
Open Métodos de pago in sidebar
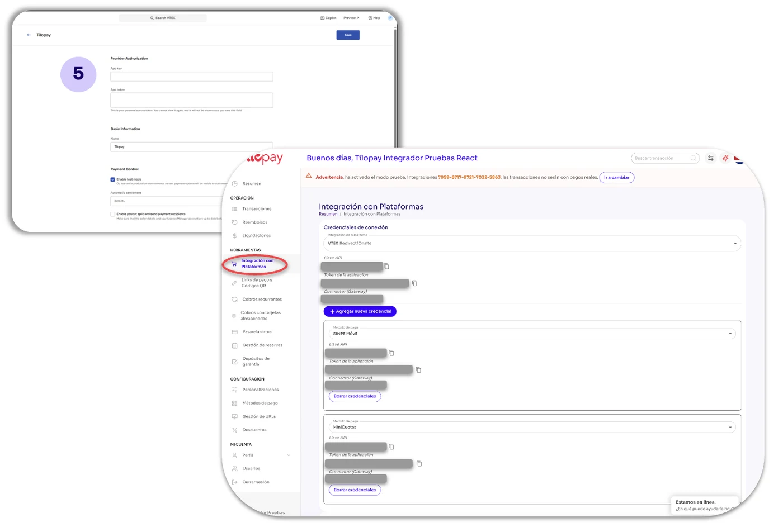(260, 403)
